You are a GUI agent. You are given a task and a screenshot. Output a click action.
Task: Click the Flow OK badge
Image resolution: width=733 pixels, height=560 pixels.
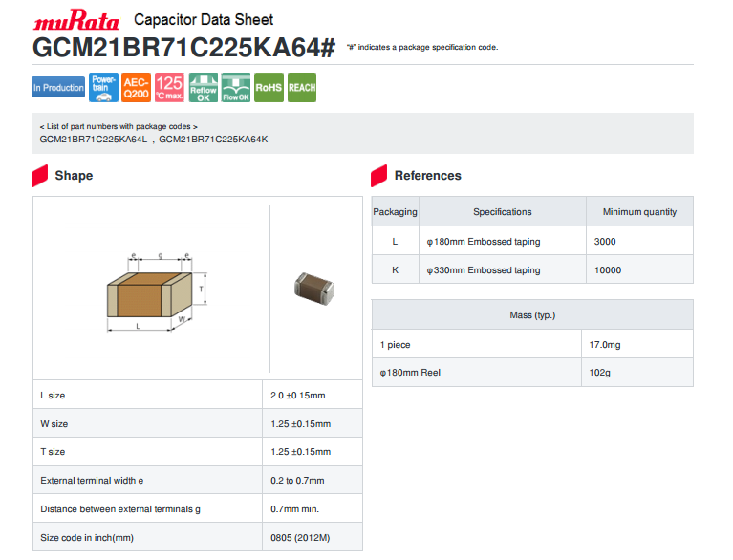point(236,87)
